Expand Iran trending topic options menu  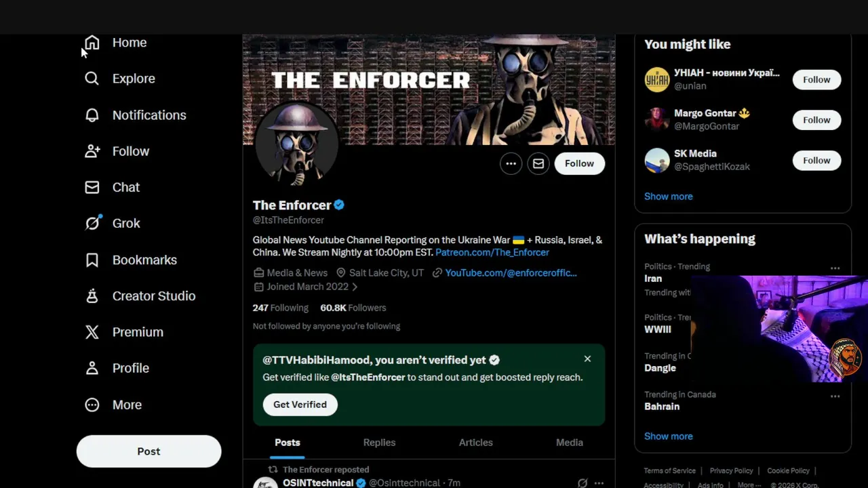tap(835, 268)
